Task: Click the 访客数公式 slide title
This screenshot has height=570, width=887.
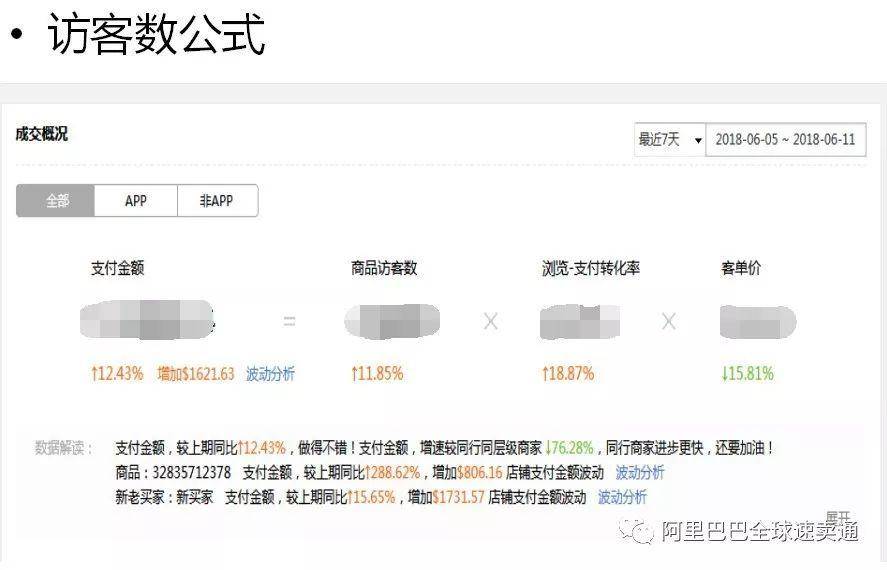Action: [156, 34]
